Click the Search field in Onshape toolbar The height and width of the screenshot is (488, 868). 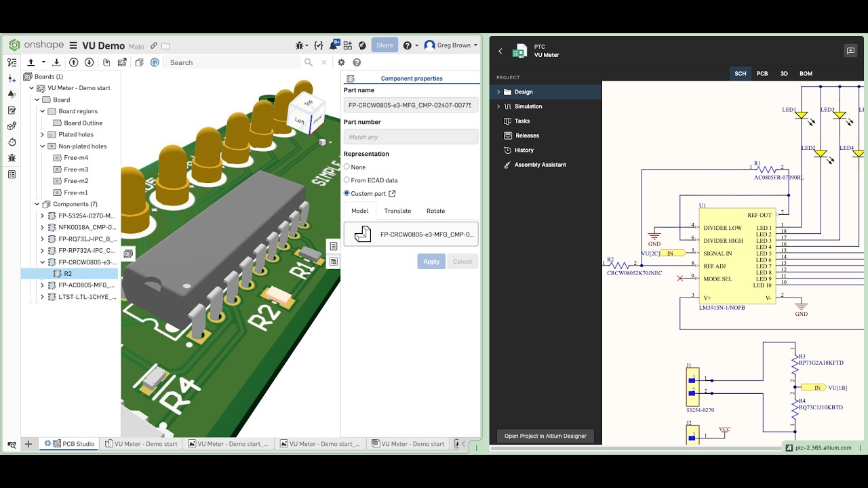(x=232, y=62)
